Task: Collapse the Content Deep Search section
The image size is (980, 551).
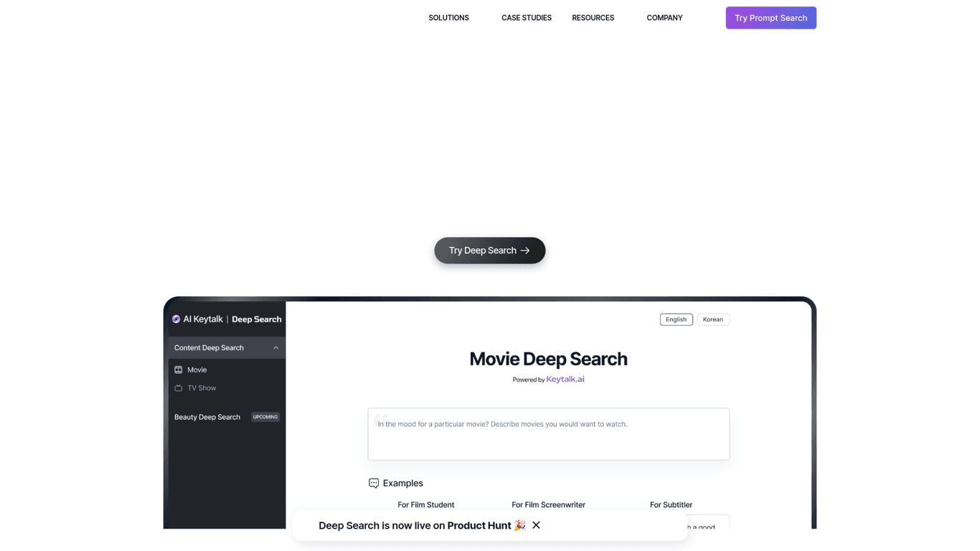Action: (275, 347)
